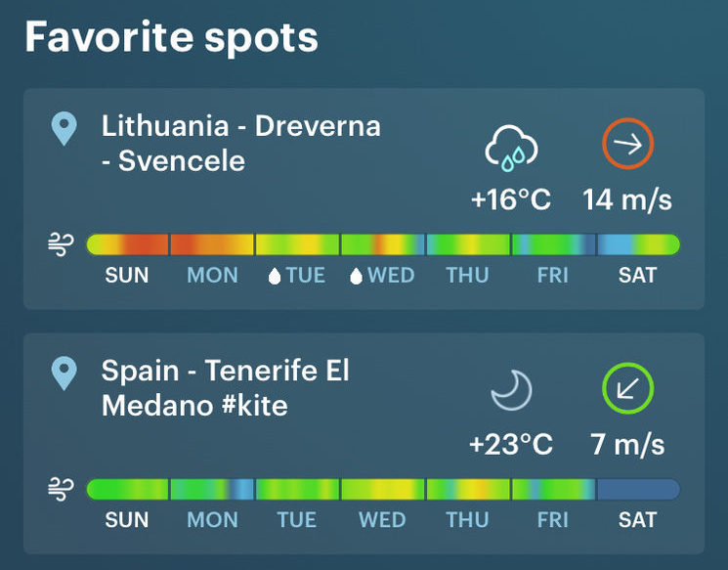Click the location pin icon beside Lithuania spot
Viewport: 728px width, 570px height.
point(64,129)
